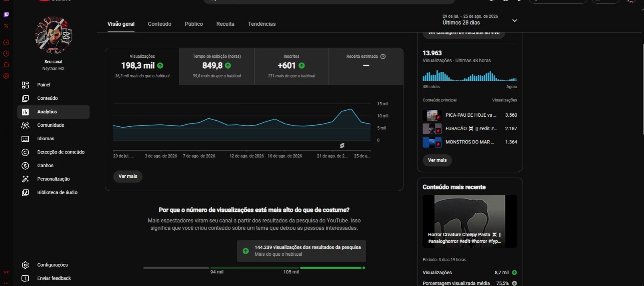This screenshot has height=286, width=644.
Task: Click Ver mais under Conteúdo principal
Action: [437, 160]
